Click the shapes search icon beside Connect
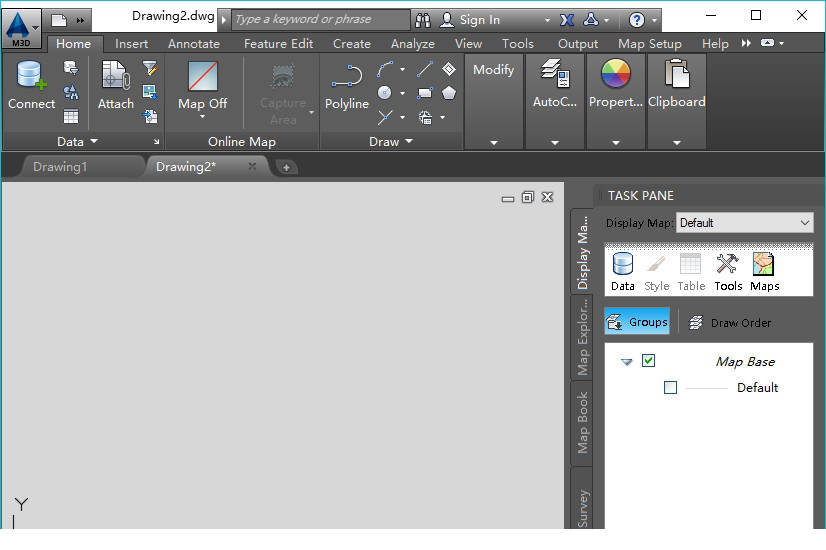826x550 pixels. [x=71, y=92]
